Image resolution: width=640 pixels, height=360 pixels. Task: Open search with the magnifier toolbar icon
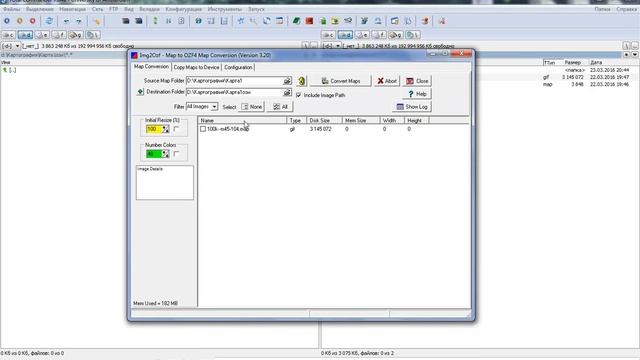253,21
